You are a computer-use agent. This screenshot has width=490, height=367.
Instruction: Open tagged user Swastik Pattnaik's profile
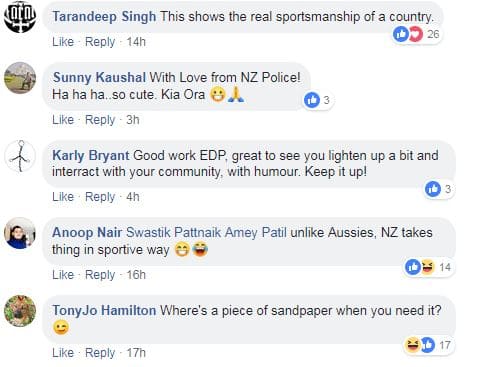click(x=173, y=233)
